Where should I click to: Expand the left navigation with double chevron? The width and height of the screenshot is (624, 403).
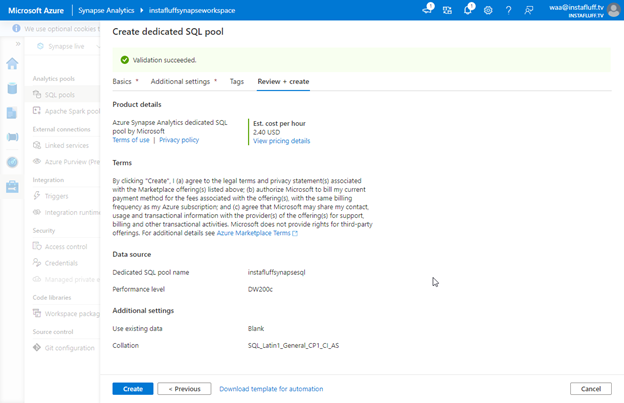coord(18,44)
